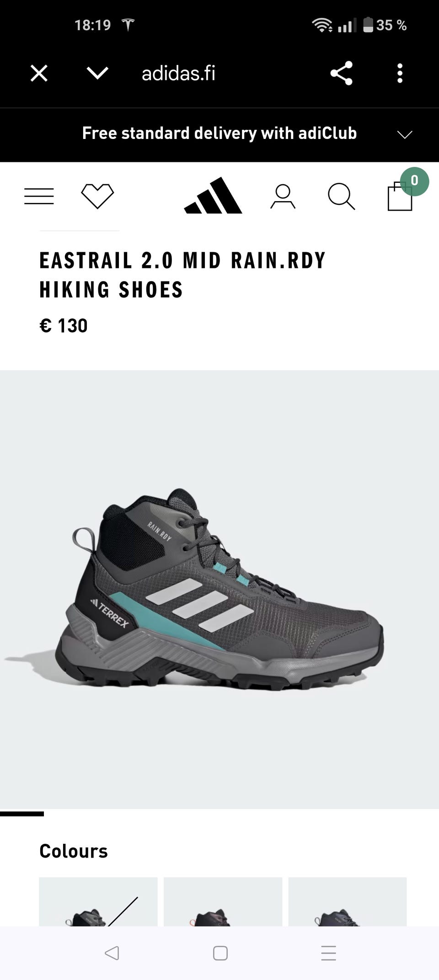Open the search magnifier icon

tap(341, 197)
